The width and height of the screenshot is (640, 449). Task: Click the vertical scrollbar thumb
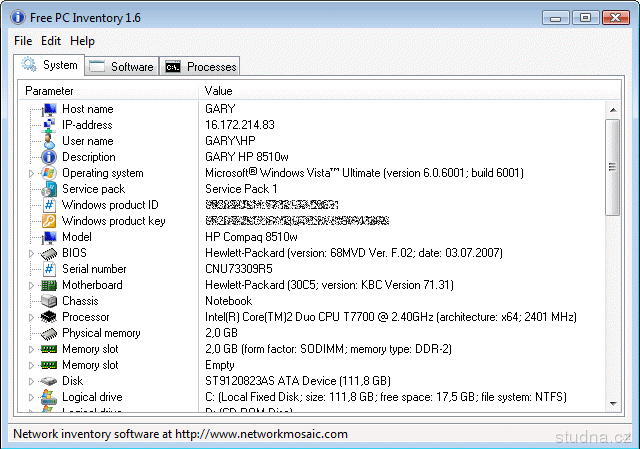(x=613, y=167)
